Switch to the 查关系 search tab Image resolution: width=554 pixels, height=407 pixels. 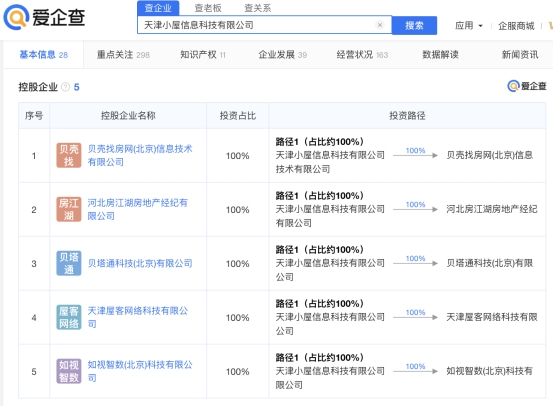(258, 8)
